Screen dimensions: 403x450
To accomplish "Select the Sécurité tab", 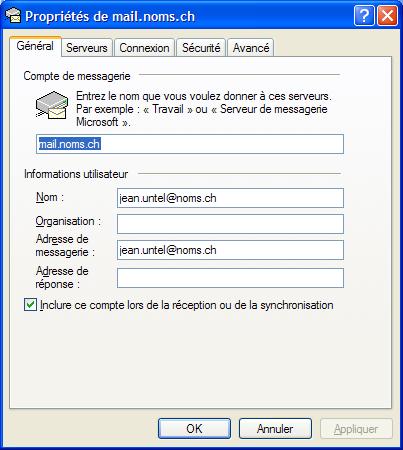I will point(201,48).
